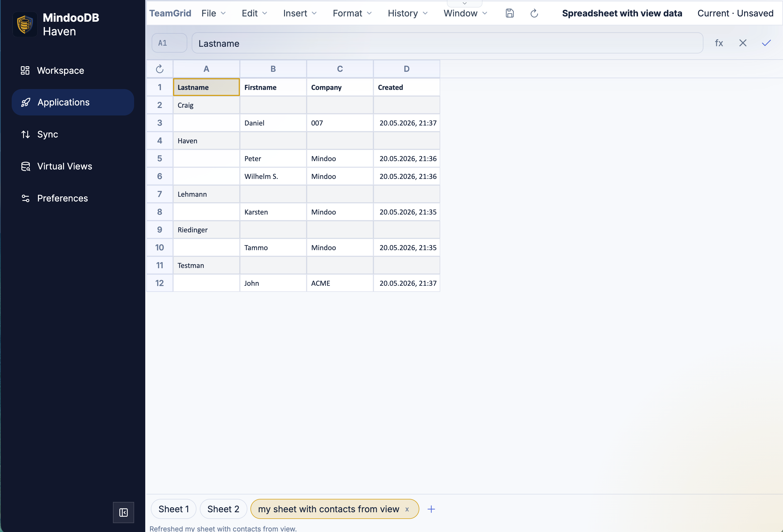
Task: Select the Karsten cell
Action: [x=273, y=212]
